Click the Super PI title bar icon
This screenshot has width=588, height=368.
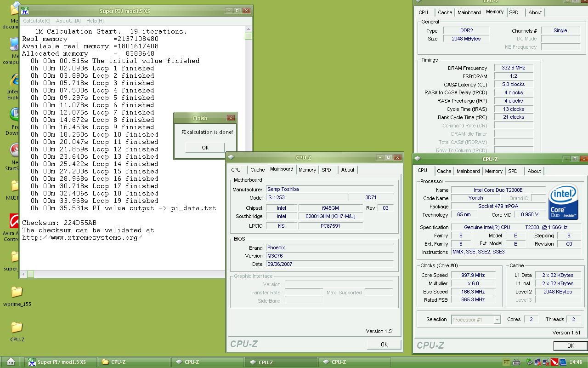(25, 11)
